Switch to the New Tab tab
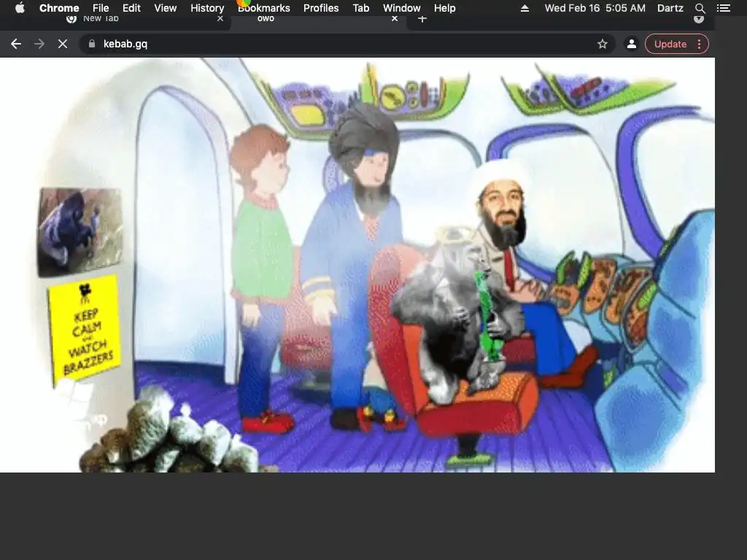 pyautogui.click(x=143, y=20)
